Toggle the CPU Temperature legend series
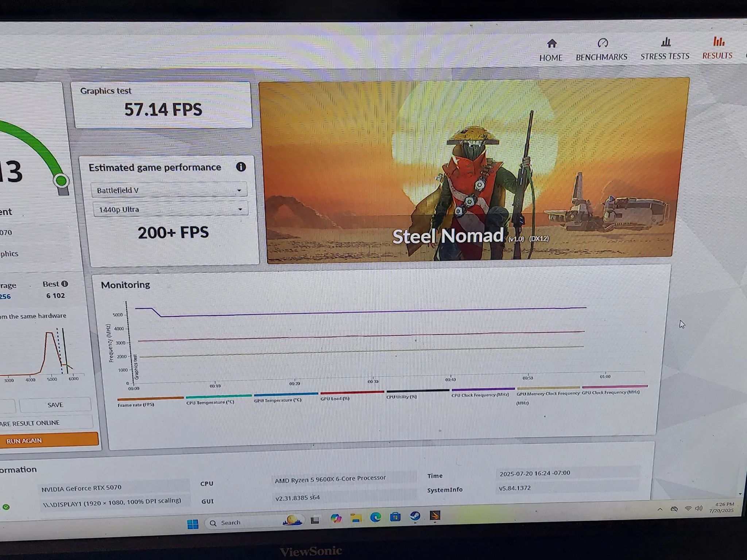747x560 pixels. tap(218, 399)
